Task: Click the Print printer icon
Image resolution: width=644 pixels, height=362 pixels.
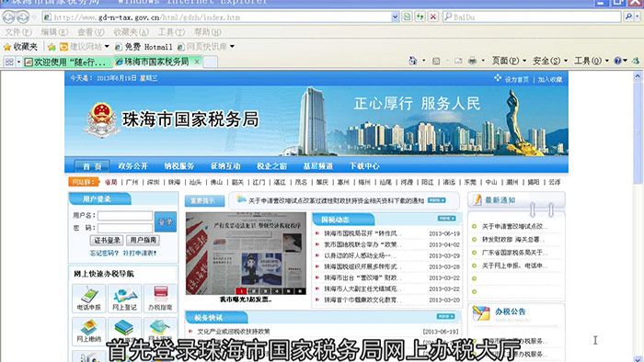Action: coord(472,61)
